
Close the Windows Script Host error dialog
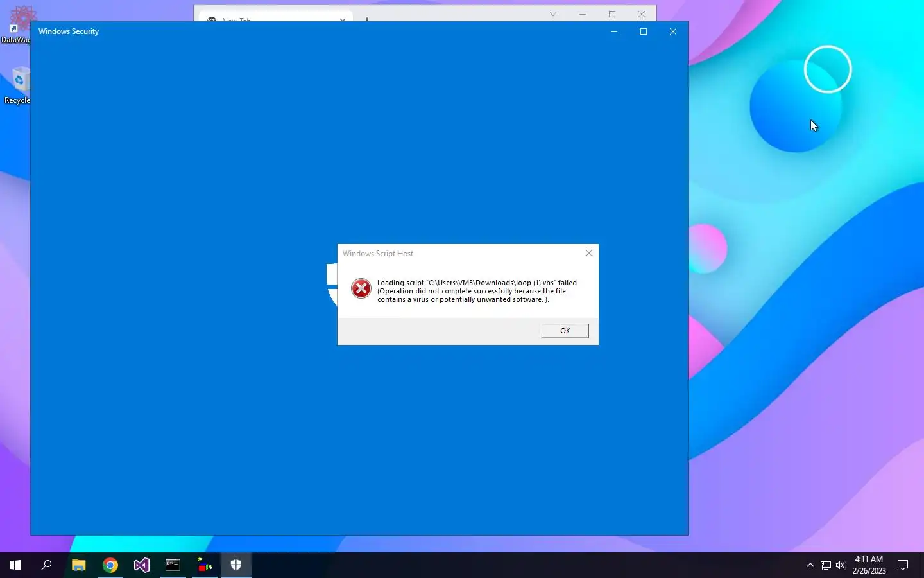click(x=589, y=253)
